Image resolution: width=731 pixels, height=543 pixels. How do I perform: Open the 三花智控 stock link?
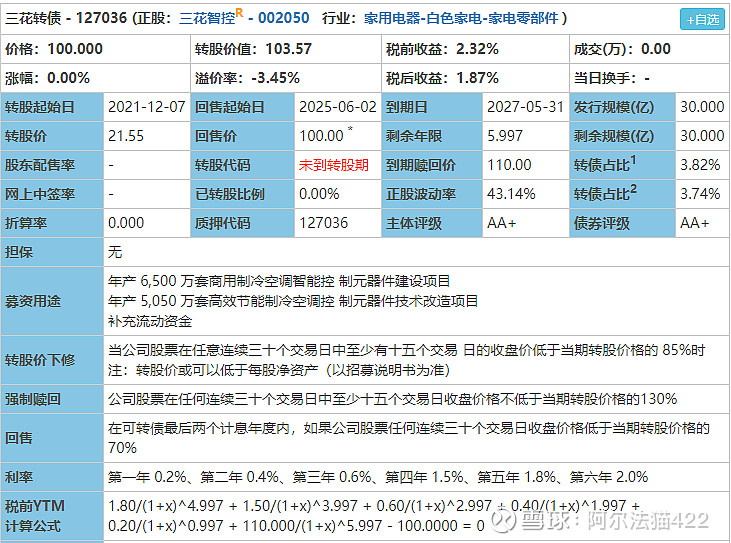(207, 18)
